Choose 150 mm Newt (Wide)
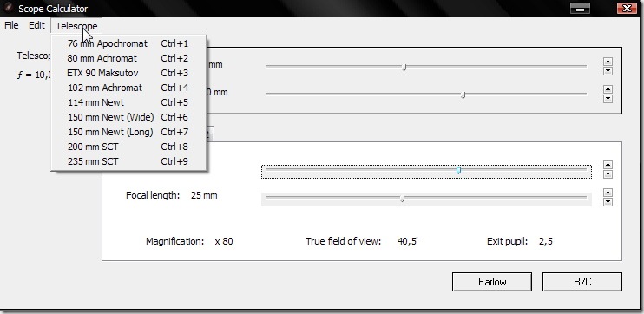This screenshot has width=644, height=314. pyautogui.click(x=128, y=117)
